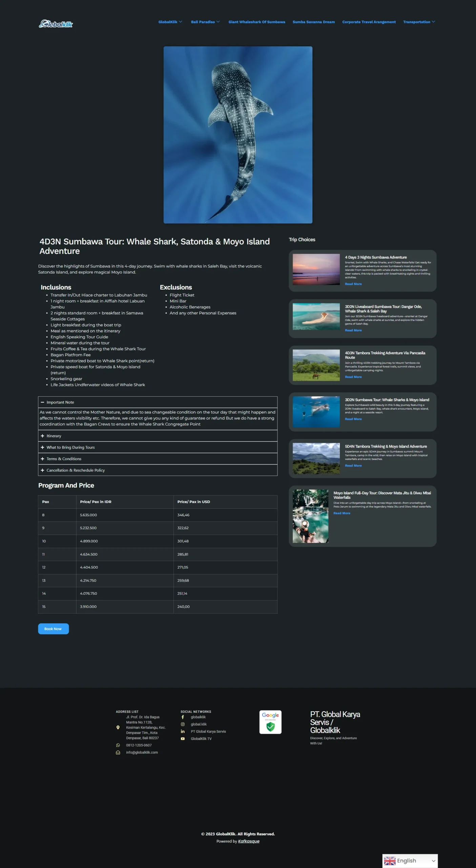Click the YouTube icon in footer
Viewport: 476px width, 868px height.
(183, 738)
